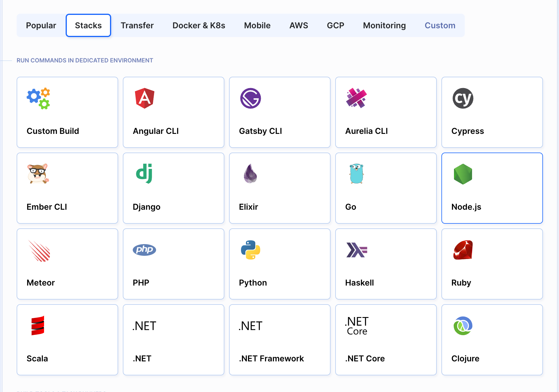Click the Custom Build gears icon
The width and height of the screenshot is (559, 392).
tap(38, 98)
